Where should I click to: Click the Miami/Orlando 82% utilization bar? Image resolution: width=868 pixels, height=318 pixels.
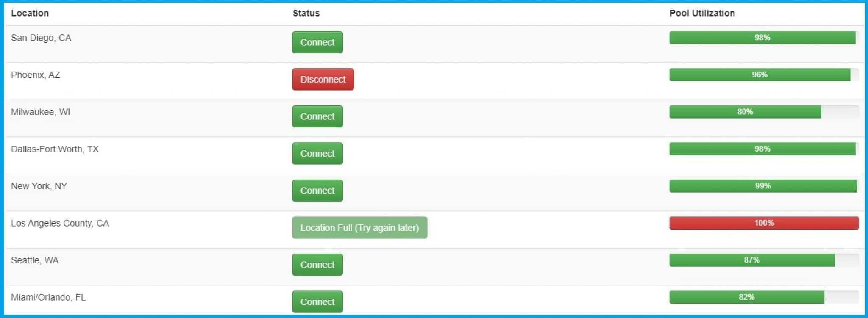(x=764, y=297)
